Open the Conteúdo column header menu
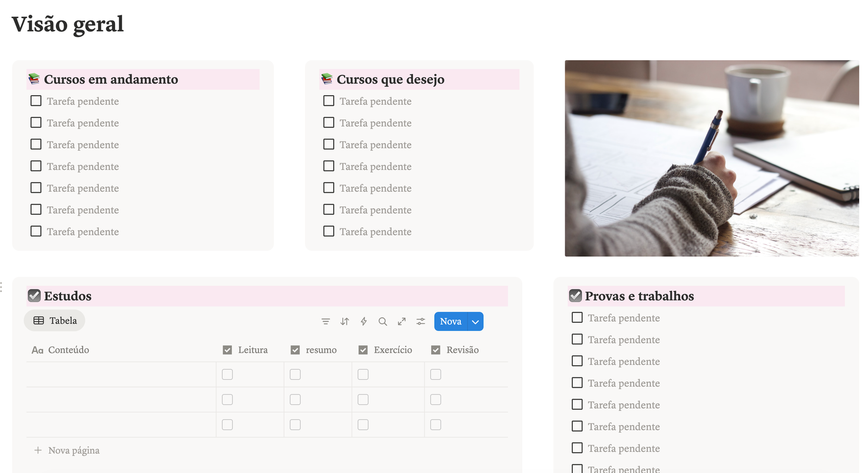The image size is (868, 473). click(68, 350)
